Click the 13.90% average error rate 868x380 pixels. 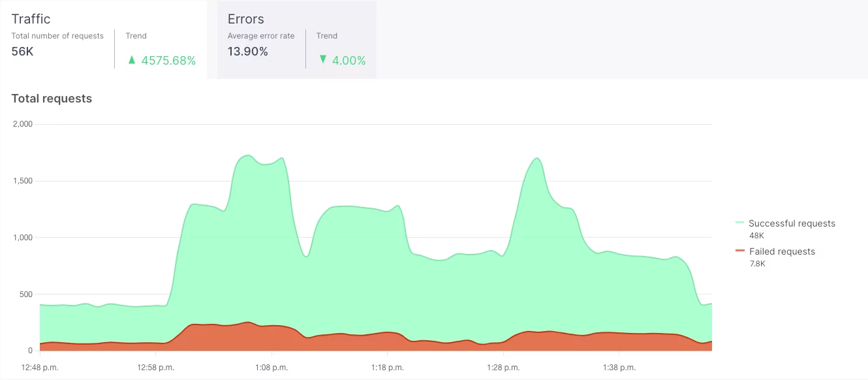248,52
